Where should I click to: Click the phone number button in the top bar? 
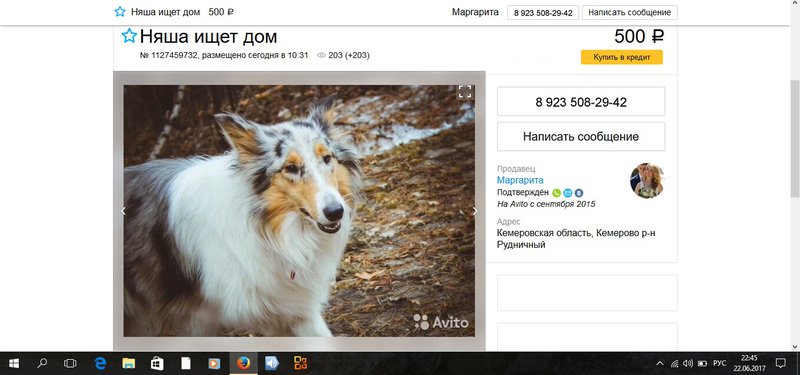543,13
